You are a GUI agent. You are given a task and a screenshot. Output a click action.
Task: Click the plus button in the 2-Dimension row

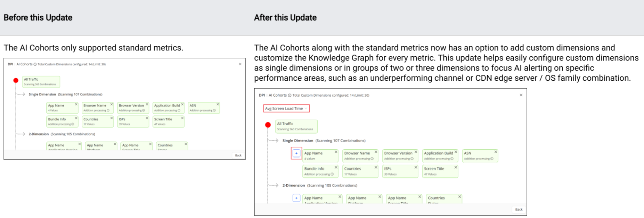[296, 198]
